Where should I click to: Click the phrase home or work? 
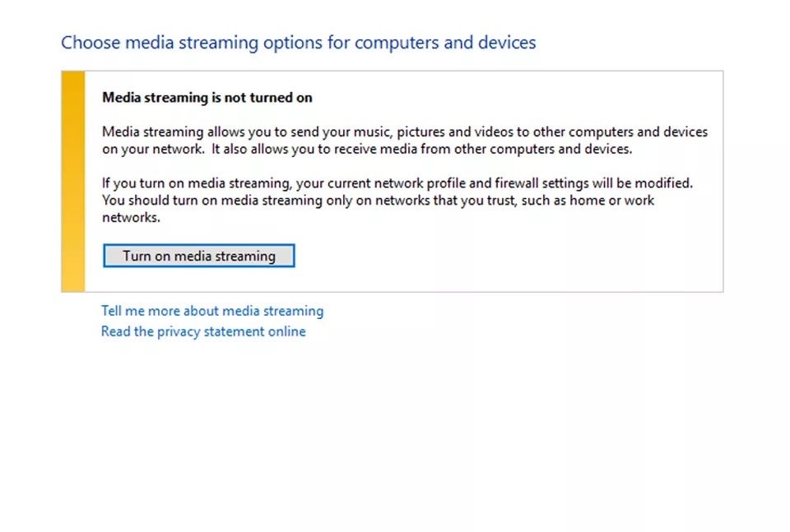point(616,201)
